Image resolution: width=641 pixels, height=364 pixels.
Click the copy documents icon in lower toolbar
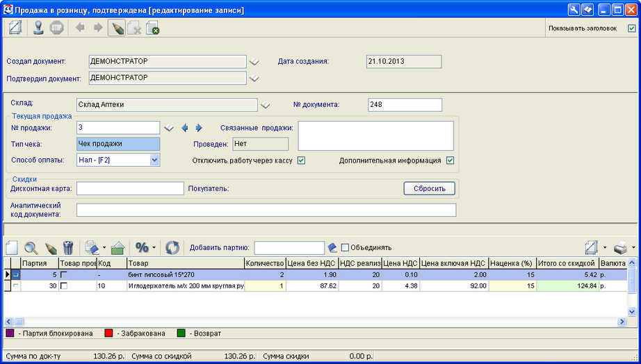coord(92,247)
